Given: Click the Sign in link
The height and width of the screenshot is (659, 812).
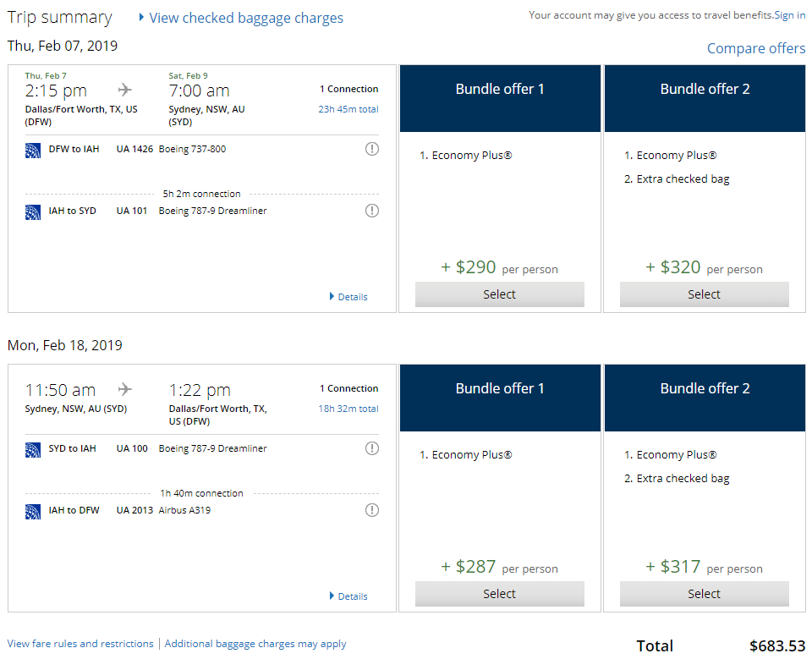Looking at the screenshot, I should pyautogui.click(x=789, y=15).
